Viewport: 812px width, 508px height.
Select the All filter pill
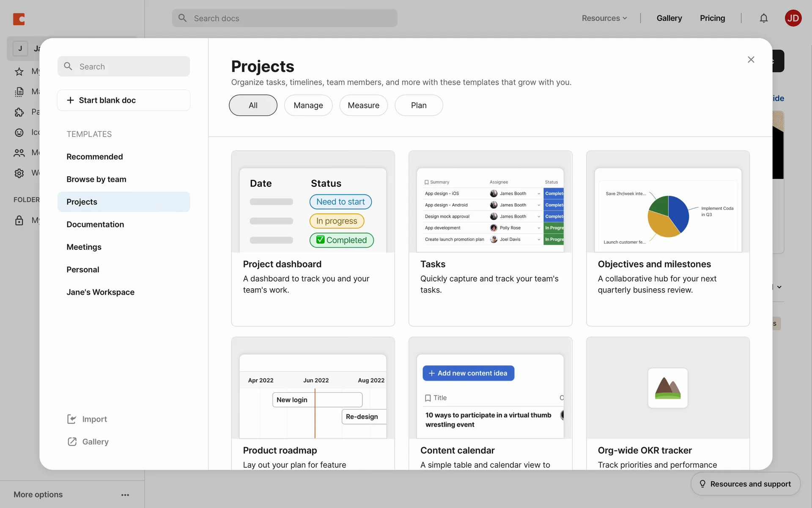click(253, 105)
